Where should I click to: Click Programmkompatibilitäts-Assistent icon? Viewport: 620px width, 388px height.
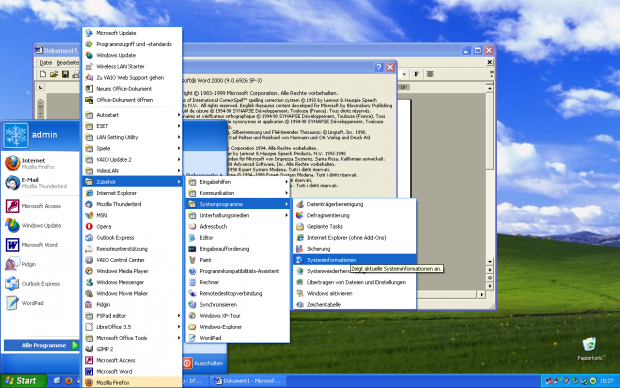192,271
